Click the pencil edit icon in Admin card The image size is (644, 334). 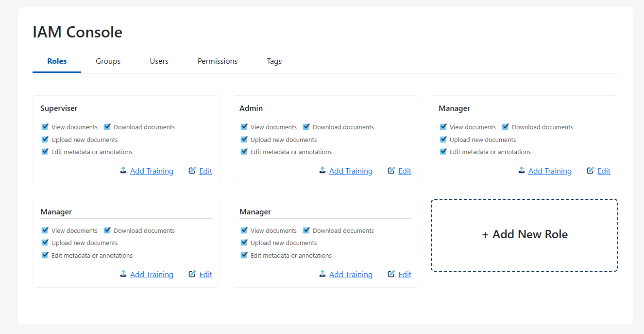tap(391, 171)
